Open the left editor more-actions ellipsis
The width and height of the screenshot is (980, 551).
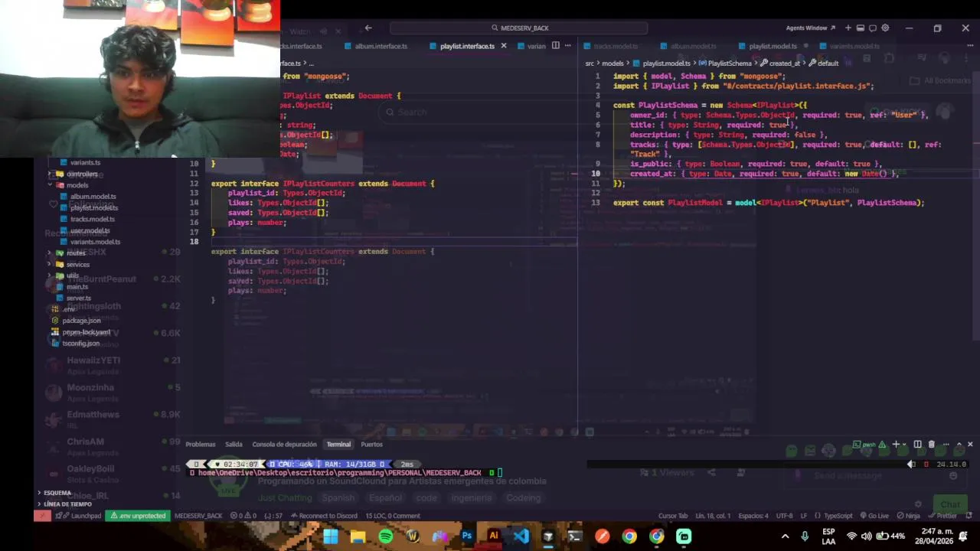click(567, 46)
